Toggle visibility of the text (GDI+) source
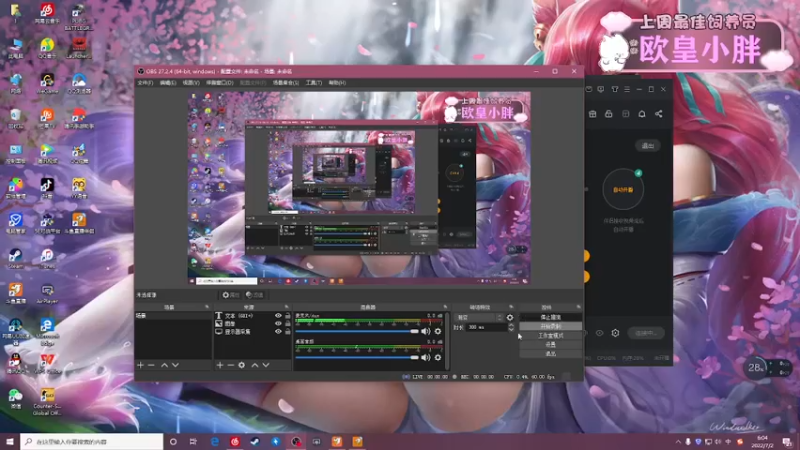 point(278,316)
